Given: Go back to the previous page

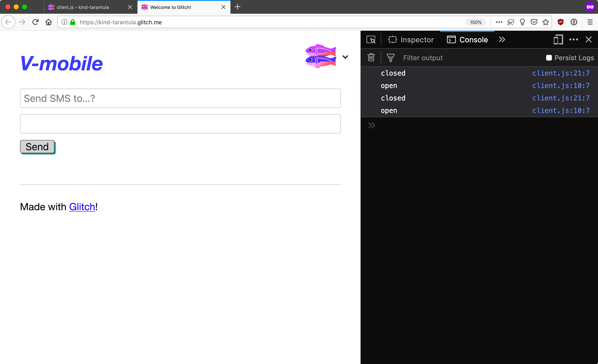Looking at the screenshot, I should pyautogui.click(x=9, y=22).
